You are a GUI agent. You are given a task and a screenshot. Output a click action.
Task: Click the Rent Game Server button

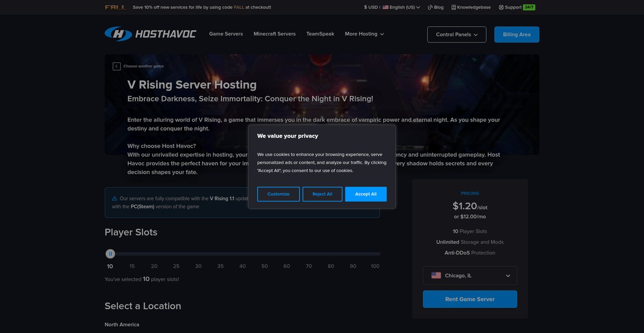tap(470, 299)
